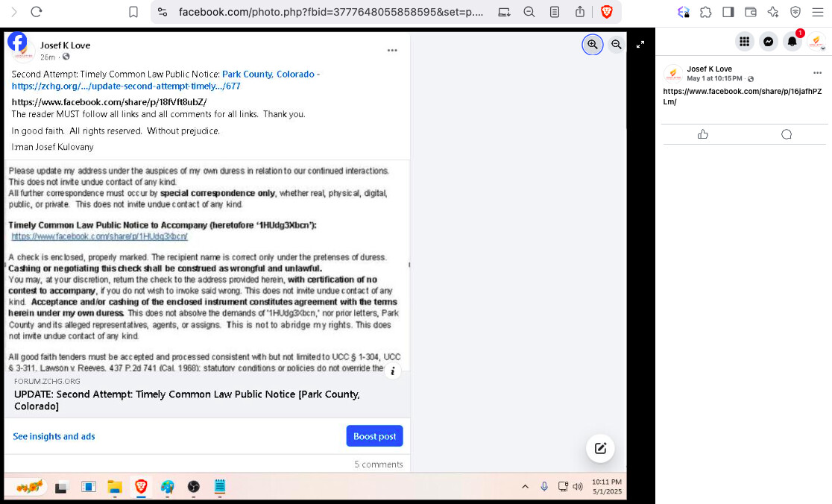The width and height of the screenshot is (832, 504).
Task: Open the three-dot options menu on the right-panel post
Action: (x=817, y=72)
